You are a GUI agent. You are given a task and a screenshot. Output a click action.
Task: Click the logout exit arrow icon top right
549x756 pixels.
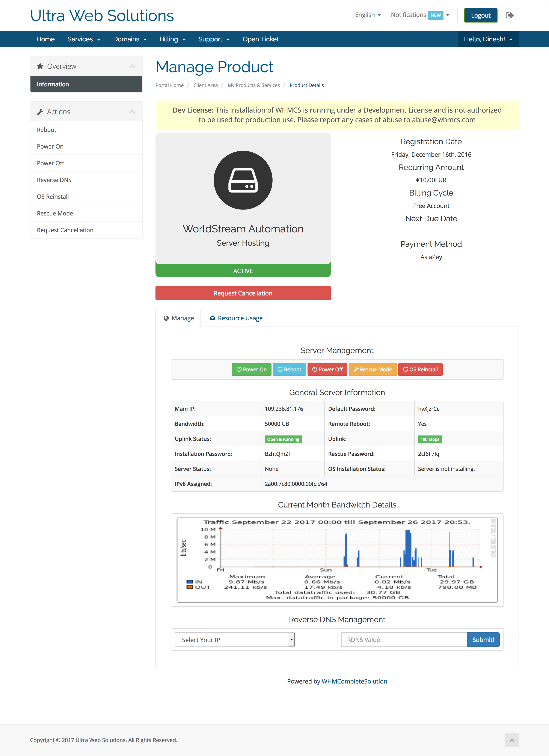[510, 15]
